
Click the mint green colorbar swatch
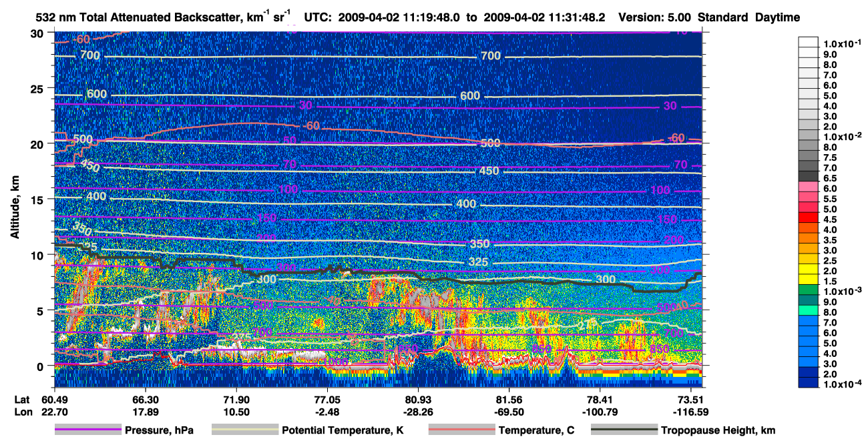coord(809,312)
